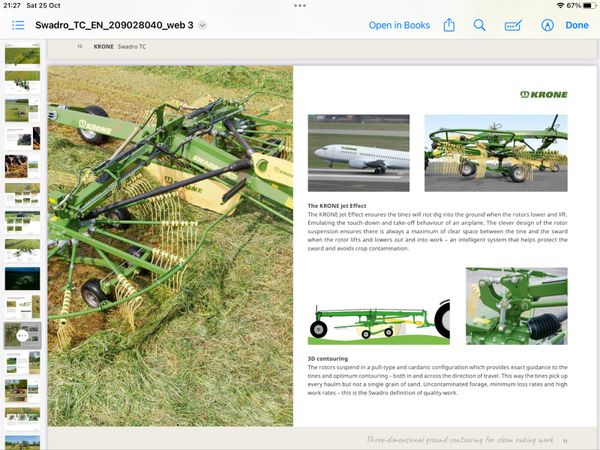Select the thumbnail with red tractor
Image resolution: width=600 pixels, height=450 pixels.
coord(22,391)
